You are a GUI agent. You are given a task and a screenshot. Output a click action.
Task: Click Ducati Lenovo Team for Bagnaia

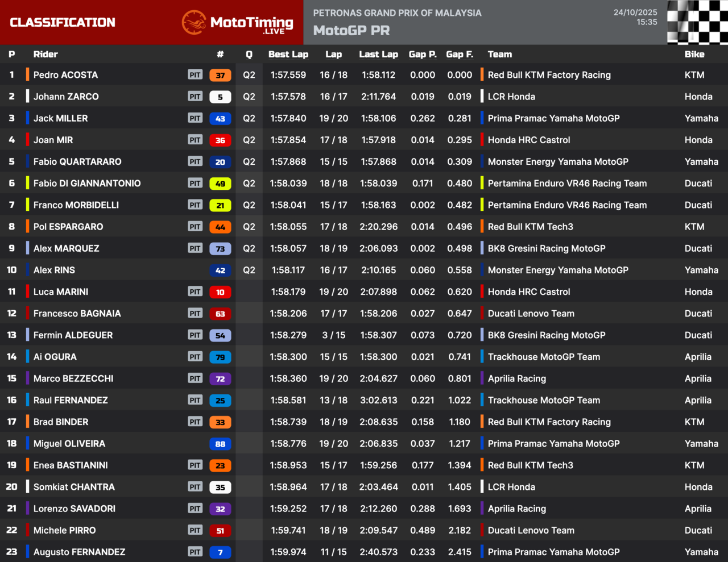pos(531,314)
